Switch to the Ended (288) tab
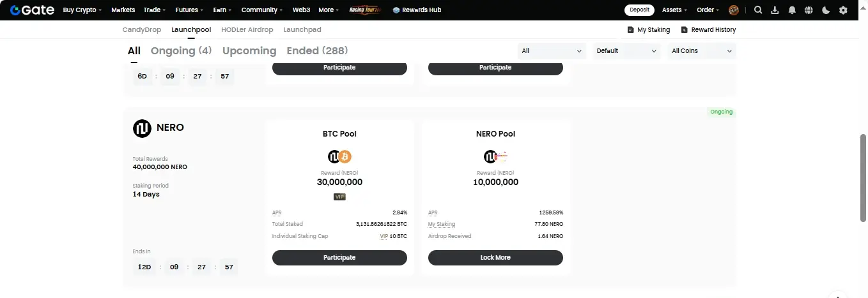868x298 pixels. tap(317, 51)
